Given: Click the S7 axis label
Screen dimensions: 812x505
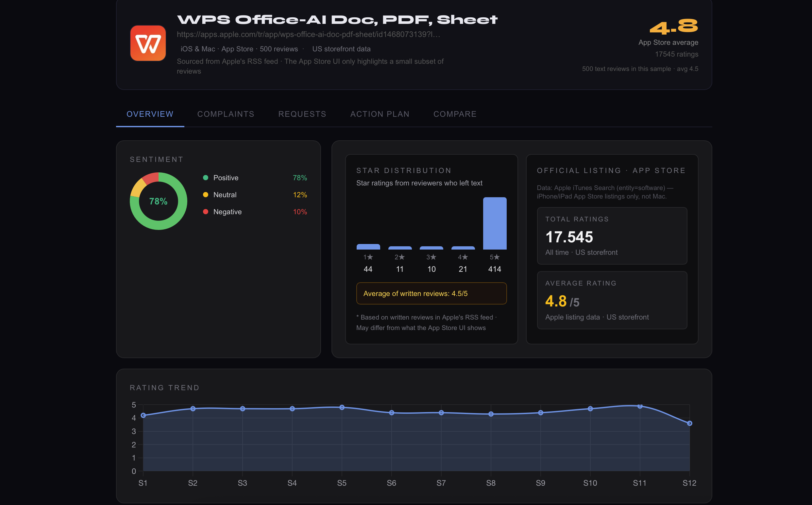Looking at the screenshot, I should pos(441,483).
